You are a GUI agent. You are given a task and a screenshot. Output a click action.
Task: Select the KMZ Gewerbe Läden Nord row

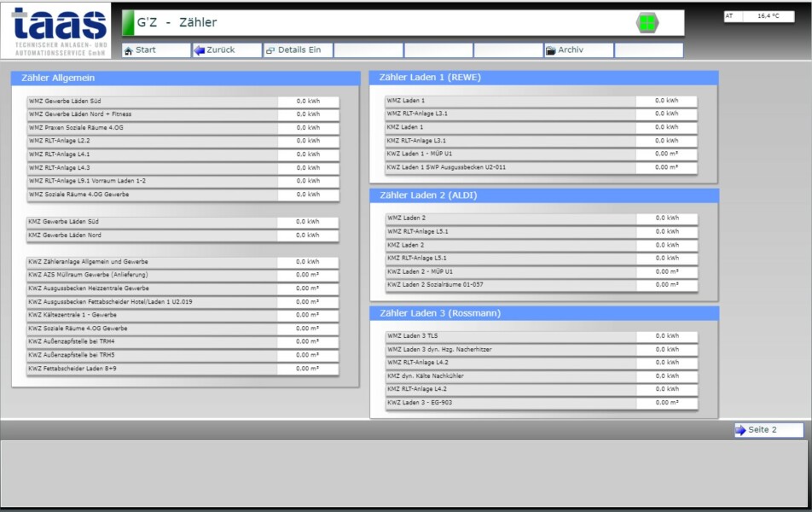click(x=152, y=236)
